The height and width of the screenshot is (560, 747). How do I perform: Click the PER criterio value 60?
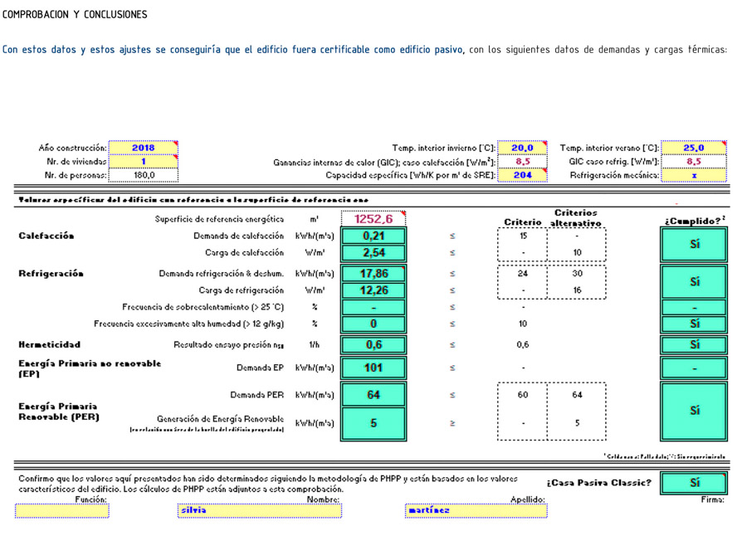523,395
